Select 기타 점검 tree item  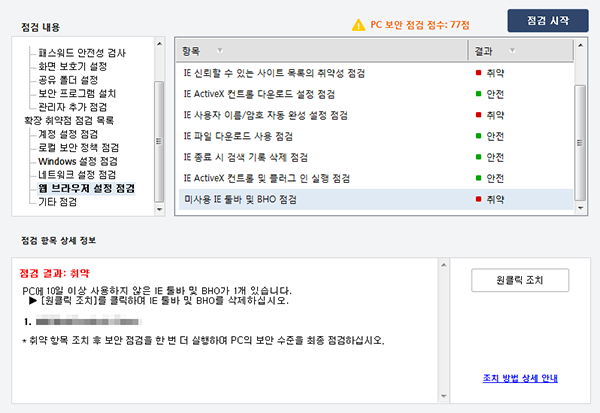[57, 202]
